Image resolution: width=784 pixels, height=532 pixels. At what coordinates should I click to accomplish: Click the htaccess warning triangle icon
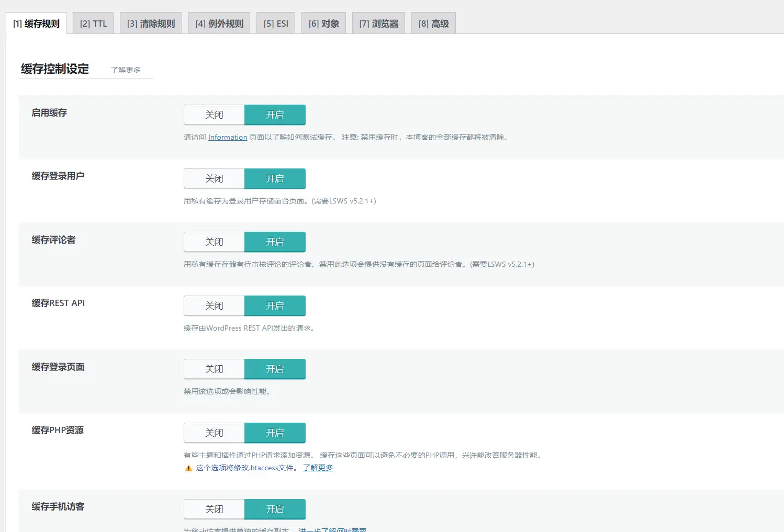click(188, 468)
